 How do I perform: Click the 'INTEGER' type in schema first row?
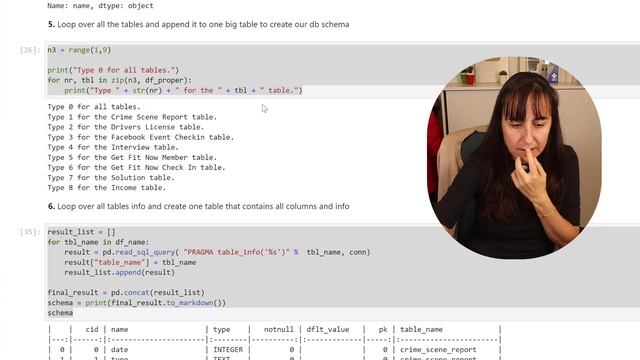pyautogui.click(x=228, y=350)
